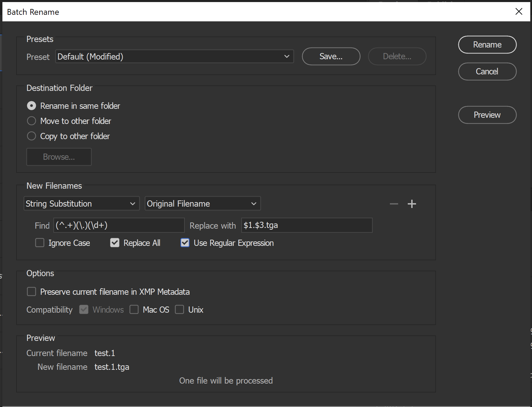The width and height of the screenshot is (532, 407).
Task: Enable the Ignore Case option
Action: (40, 243)
